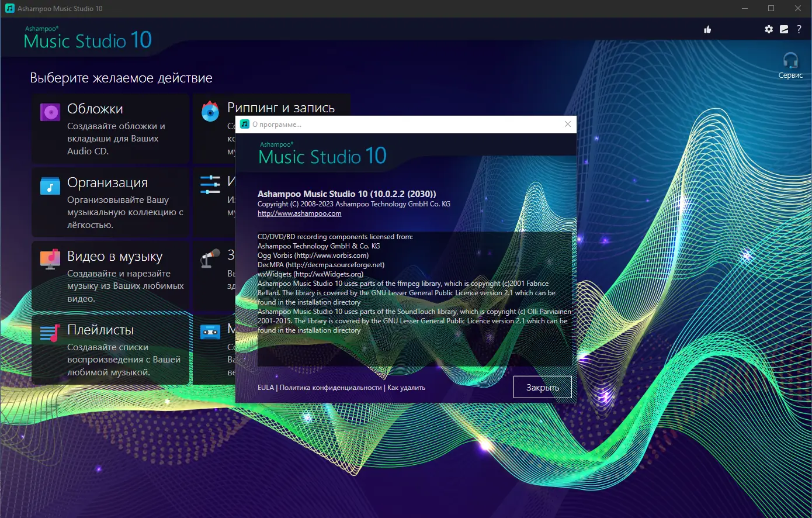Click the Music Studio 10 logo in main window

click(x=88, y=38)
